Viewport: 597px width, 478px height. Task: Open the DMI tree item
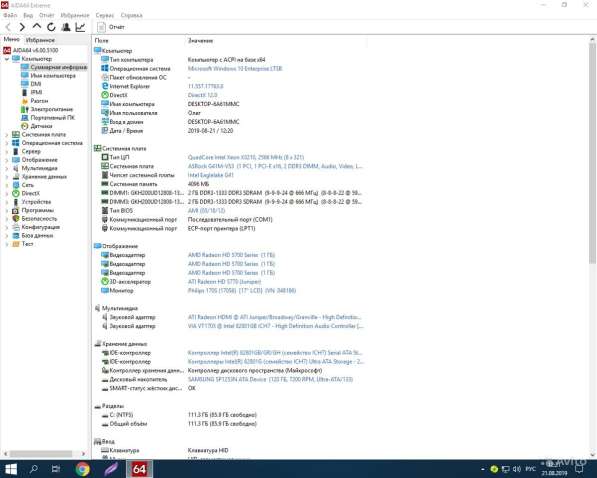pos(31,84)
